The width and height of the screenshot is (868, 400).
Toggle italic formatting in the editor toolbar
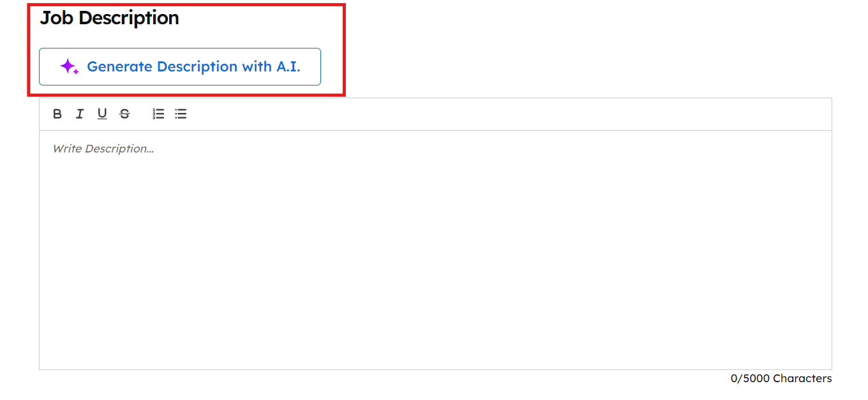coord(80,114)
